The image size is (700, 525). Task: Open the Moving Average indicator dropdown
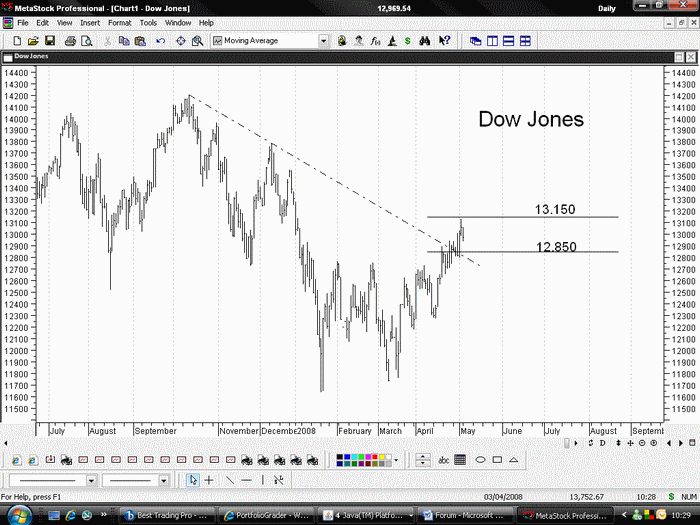coord(323,41)
